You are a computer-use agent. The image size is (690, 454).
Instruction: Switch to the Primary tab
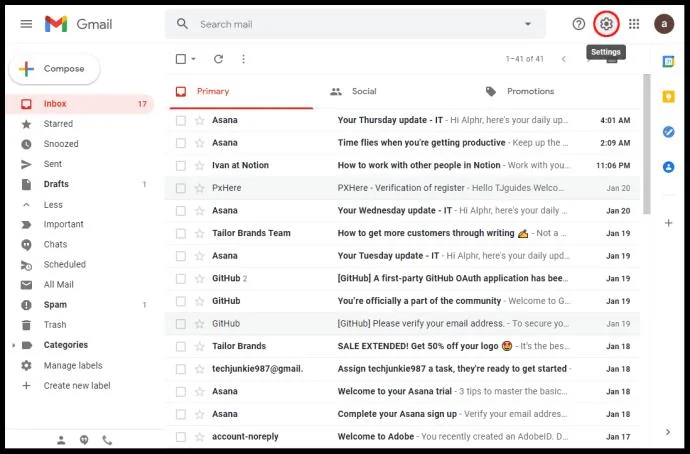coord(241,92)
